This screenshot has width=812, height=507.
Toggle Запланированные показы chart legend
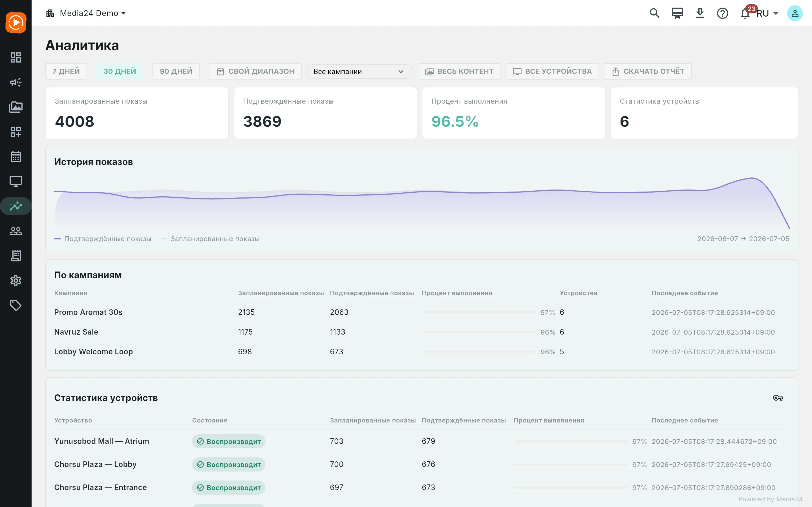click(x=210, y=239)
